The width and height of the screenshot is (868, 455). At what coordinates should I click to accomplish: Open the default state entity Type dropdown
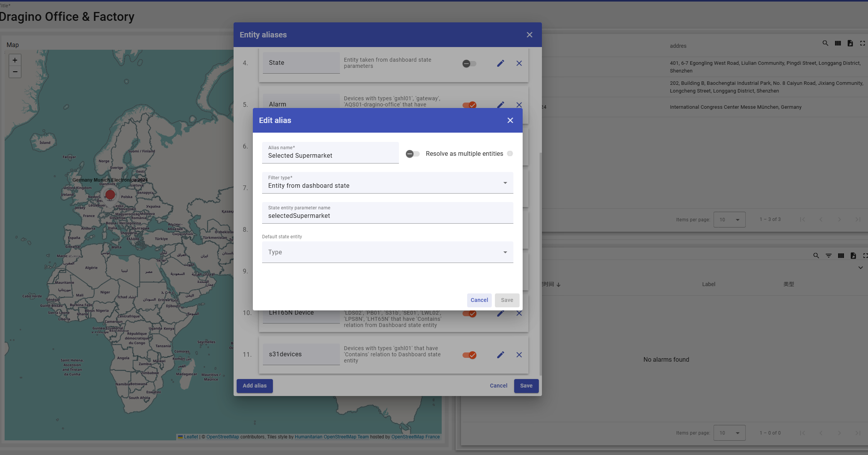point(387,252)
